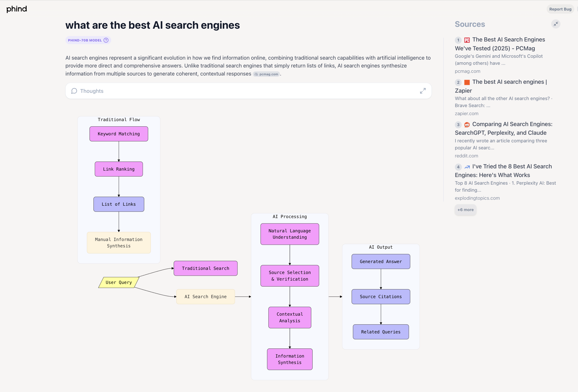Collapse the Sources panel using the arrows icon
The width and height of the screenshot is (578, 392).
[x=556, y=24]
